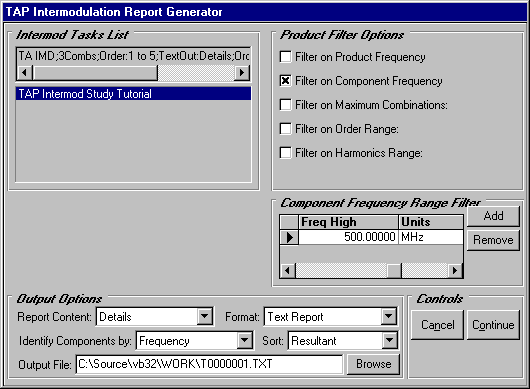The image size is (530, 389).
Task: Click left arrow of task description scrollbar
Action: (x=24, y=72)
